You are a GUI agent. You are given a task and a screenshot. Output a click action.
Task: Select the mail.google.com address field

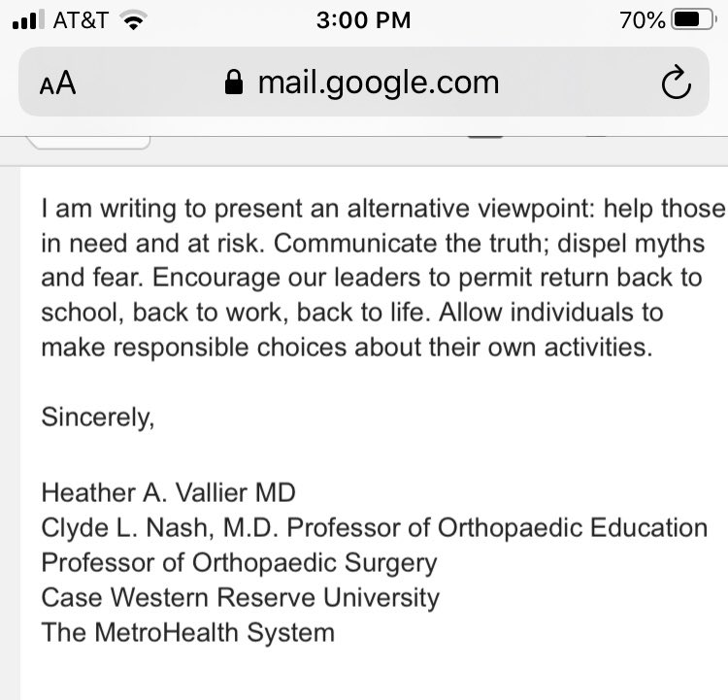pyautogui.click(x=364, y=82)
